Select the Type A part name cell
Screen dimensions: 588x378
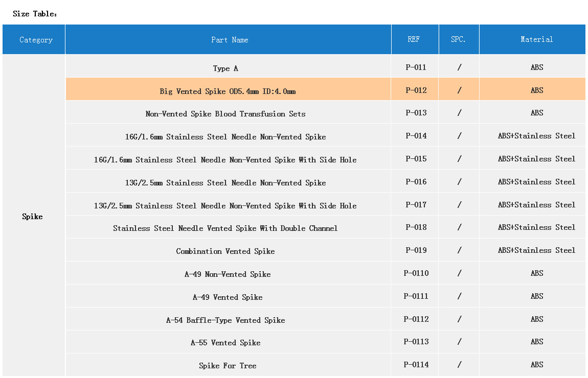tap(225, 68)
